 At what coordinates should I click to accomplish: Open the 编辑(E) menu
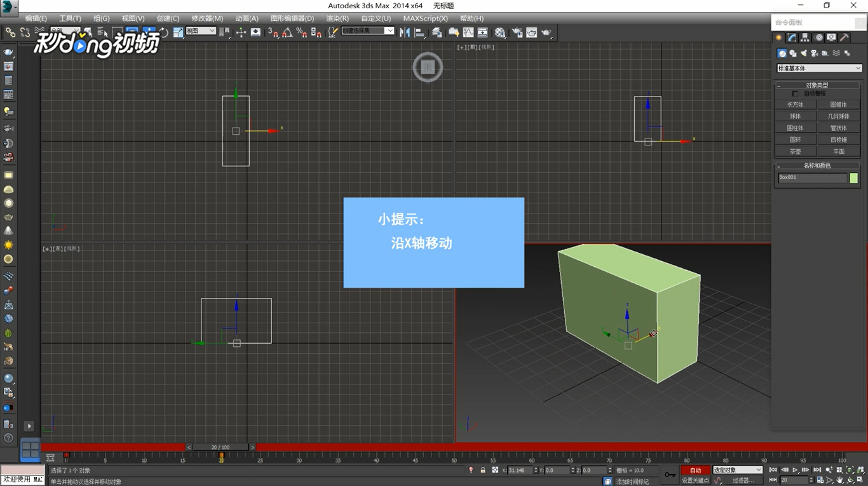click(x=36, y=18)
